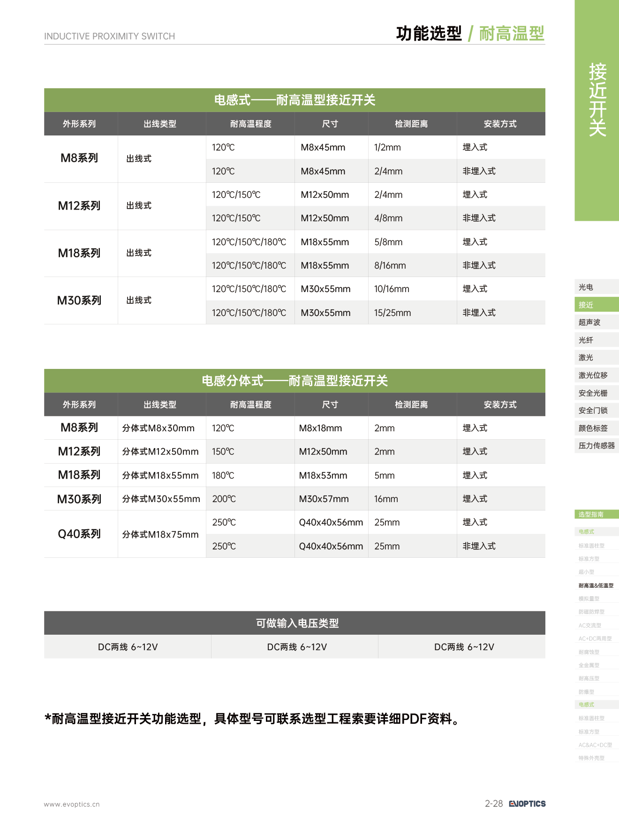Screen dimensions: 619x840
Task: Go to the 防爆型 index entry
Action: pos(586,692)
